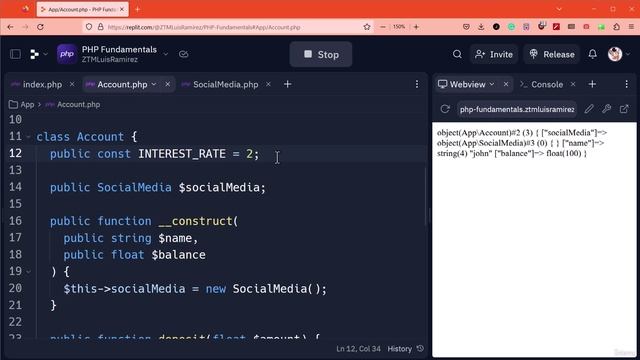Open the browser extensions puzzle icon
The width and height of the screenshot is (640, 360).
616,27
